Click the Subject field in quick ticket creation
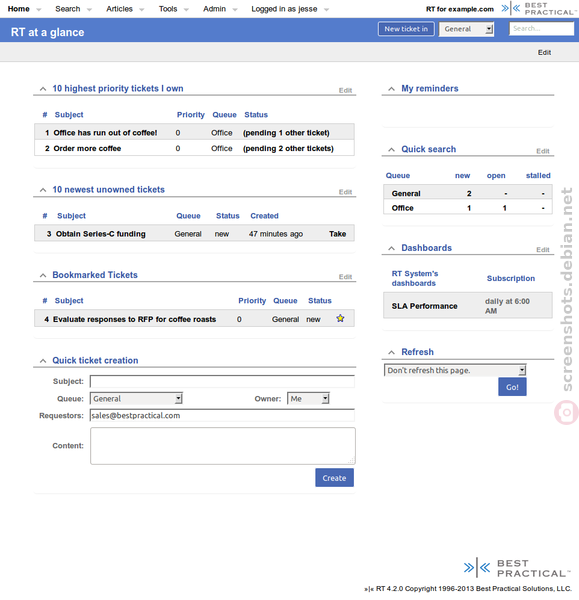 coord(222,381)
